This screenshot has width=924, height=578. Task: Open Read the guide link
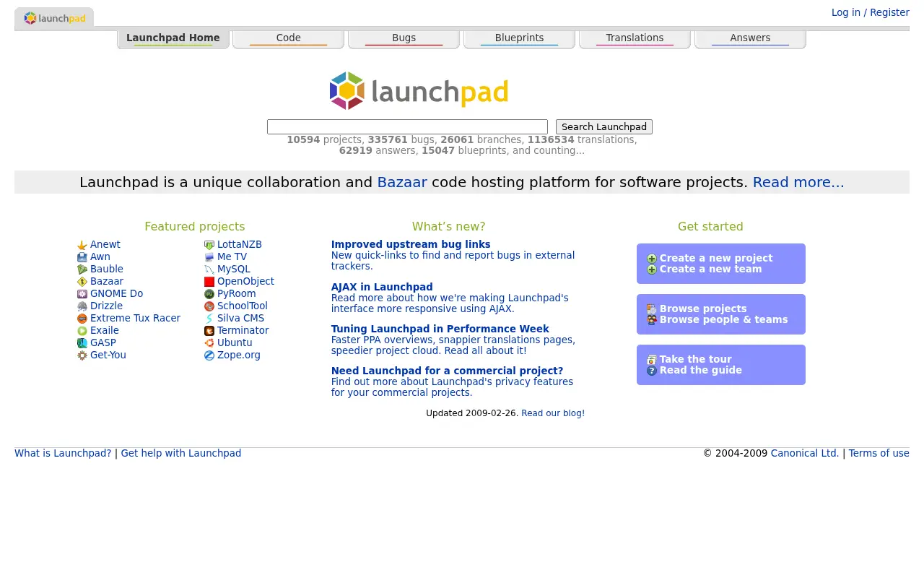click(x=700, y=370)
